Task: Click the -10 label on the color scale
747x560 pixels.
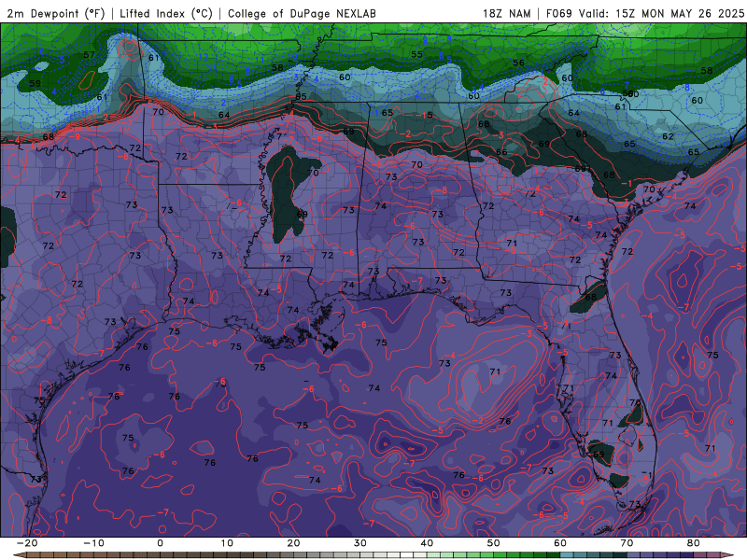Action: [x=93, y=543]
